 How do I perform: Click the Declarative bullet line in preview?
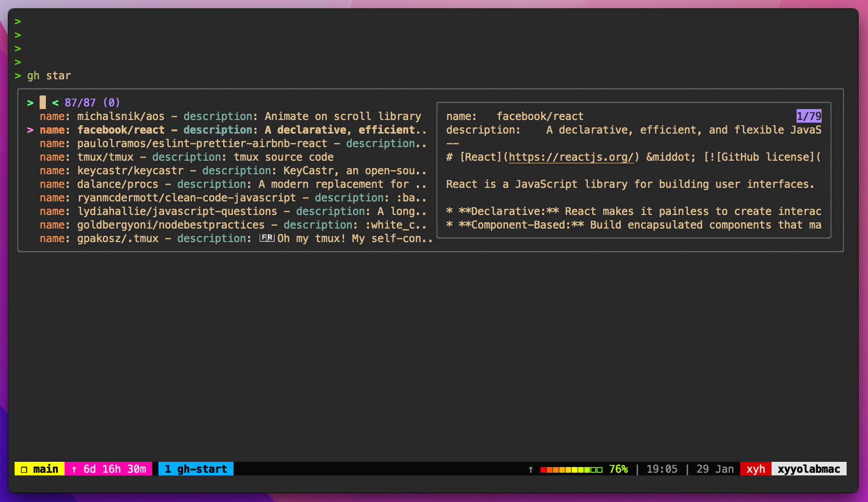pos(633,211)
